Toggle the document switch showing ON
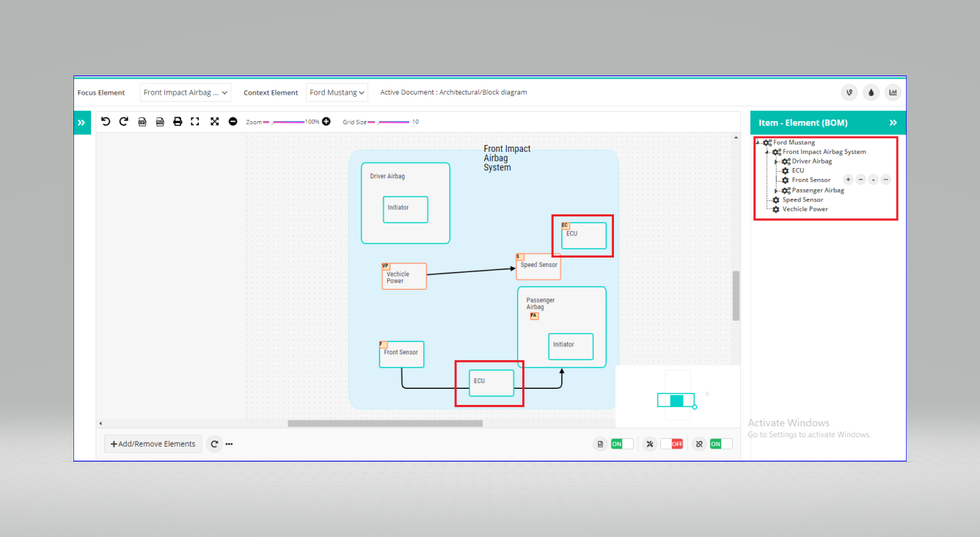Screen dimensions: 980x537 point(622,444)
